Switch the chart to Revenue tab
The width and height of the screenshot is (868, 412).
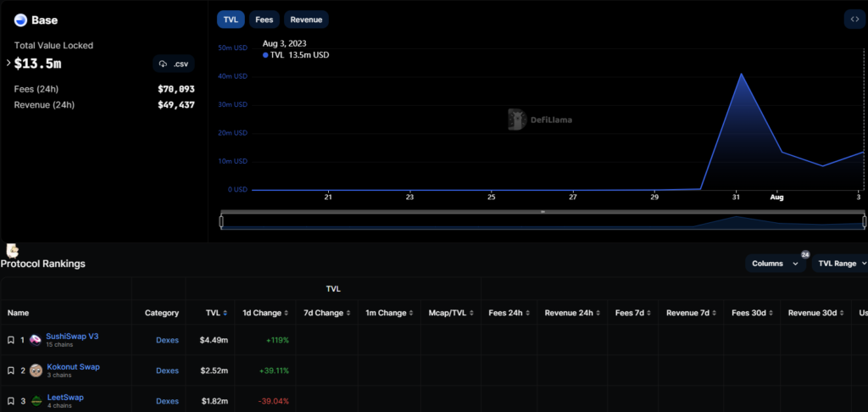306,19
